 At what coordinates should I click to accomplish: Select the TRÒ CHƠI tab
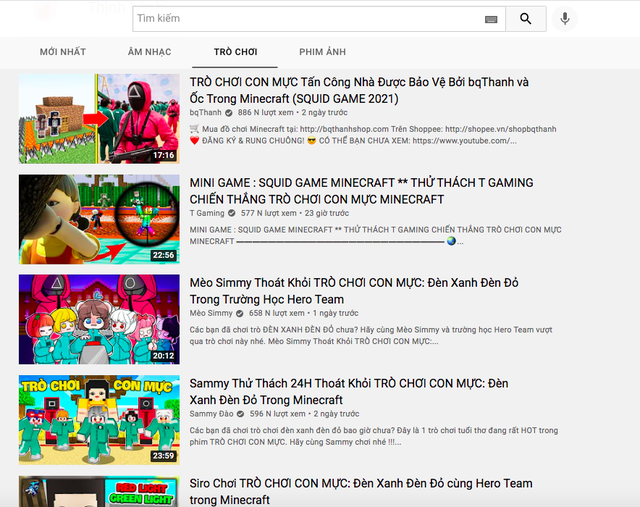coord(236,52)
